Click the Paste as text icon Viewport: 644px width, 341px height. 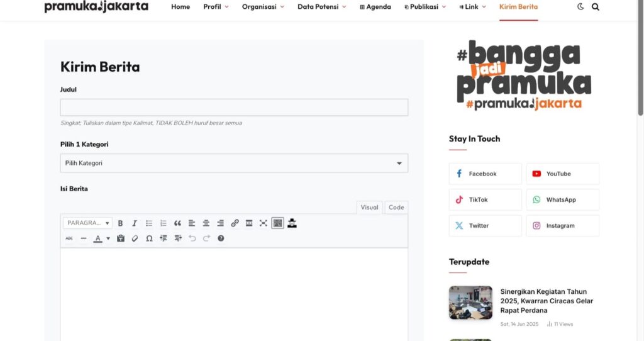[x=121, y=238]
